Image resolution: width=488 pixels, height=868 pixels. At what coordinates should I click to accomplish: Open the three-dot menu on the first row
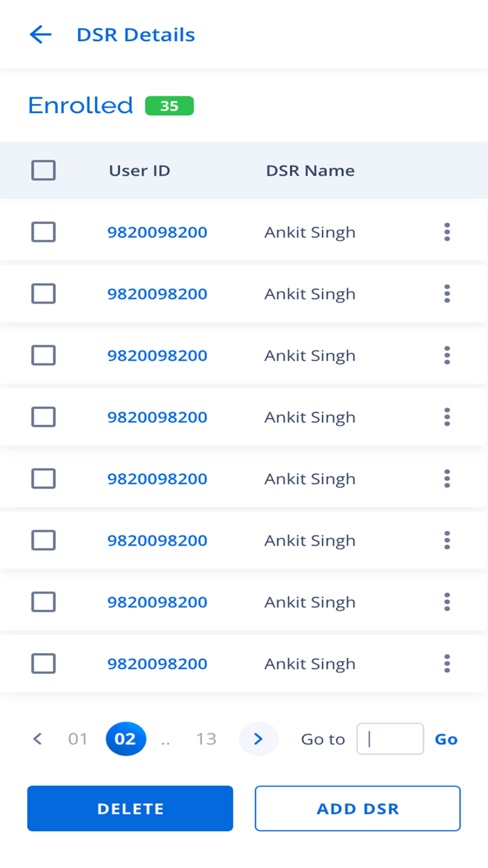click(447, 232)
